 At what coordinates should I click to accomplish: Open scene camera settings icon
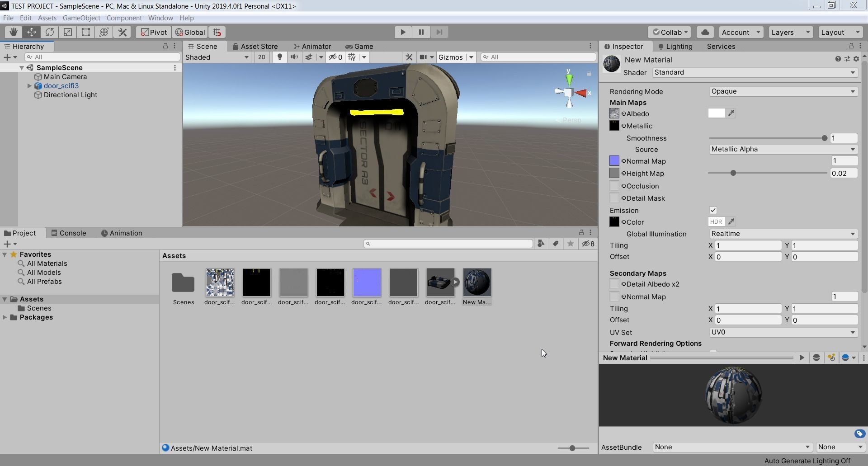[424, 57]
